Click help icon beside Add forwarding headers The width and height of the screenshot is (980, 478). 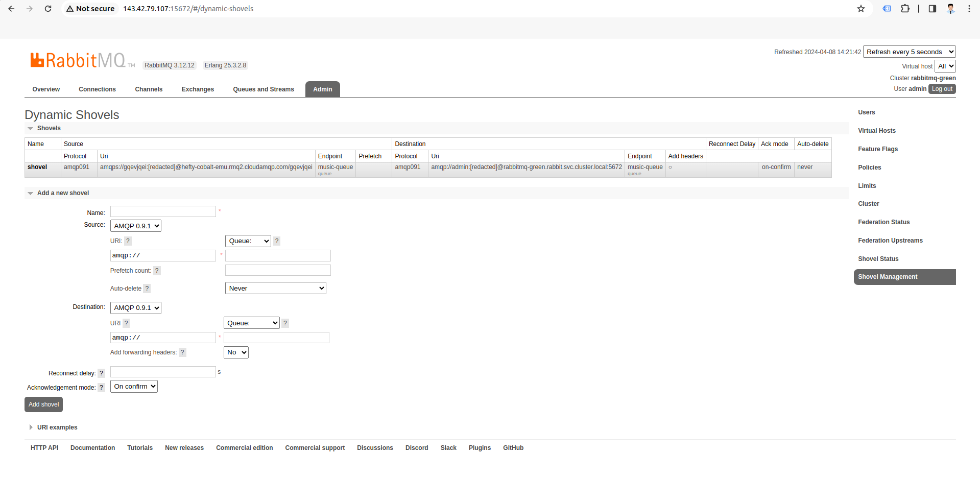click(x=182, y=352)
